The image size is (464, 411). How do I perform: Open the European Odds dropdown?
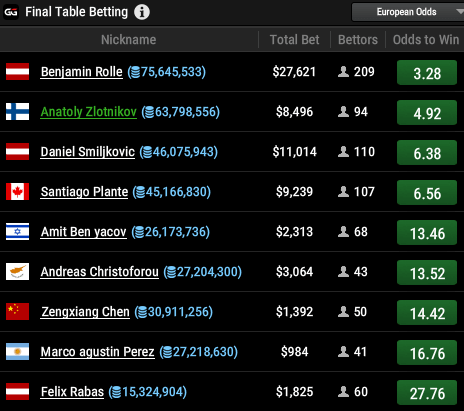pos(408,12)
